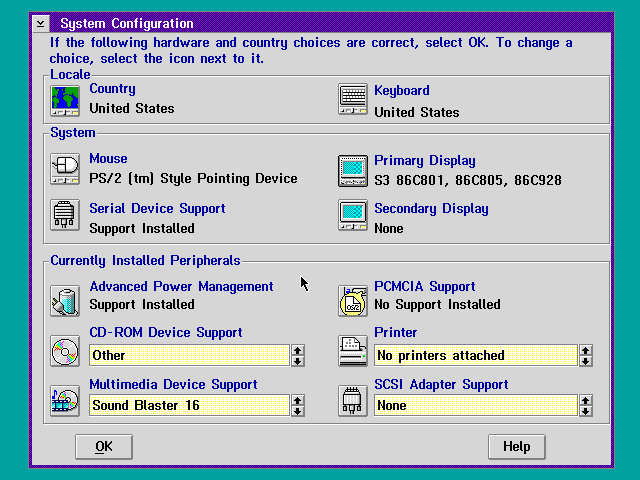Click the Country globe icon

pyautogui.click(x=65, y=100)
